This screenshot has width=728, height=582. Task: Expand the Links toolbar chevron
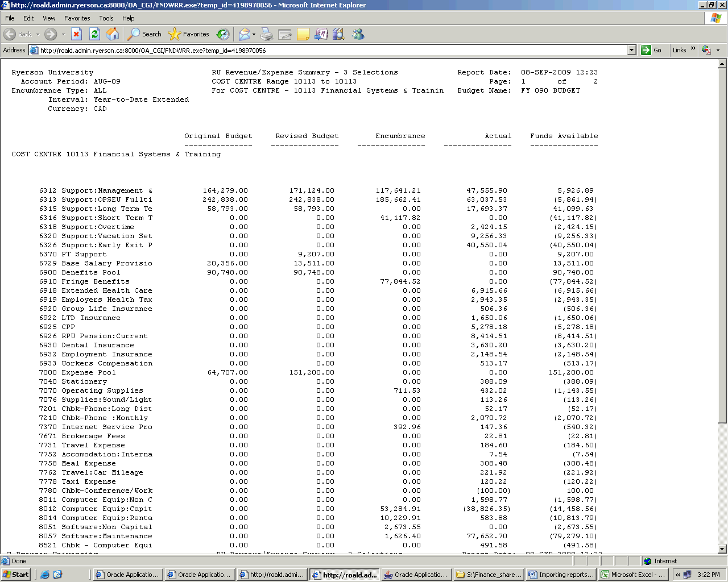point(693,49)
